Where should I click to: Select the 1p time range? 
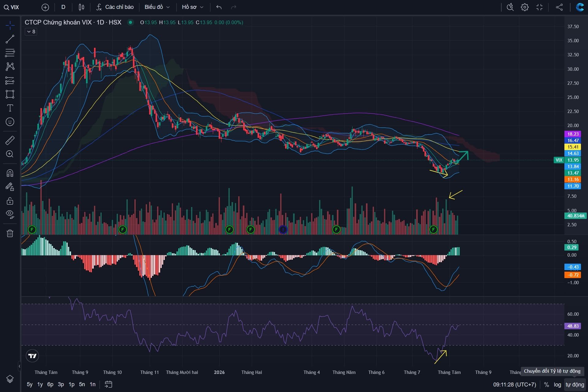71,384
